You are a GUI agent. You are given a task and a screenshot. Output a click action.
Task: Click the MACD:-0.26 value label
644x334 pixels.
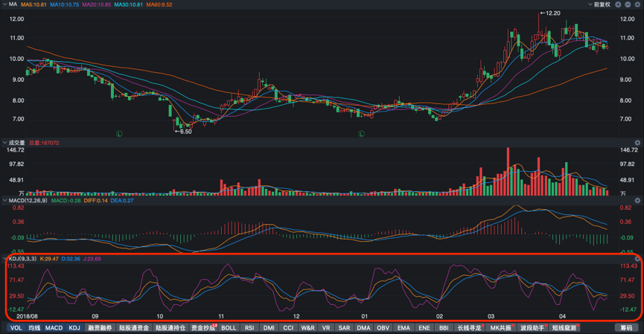pyautogui.click(x=66, y=201)
